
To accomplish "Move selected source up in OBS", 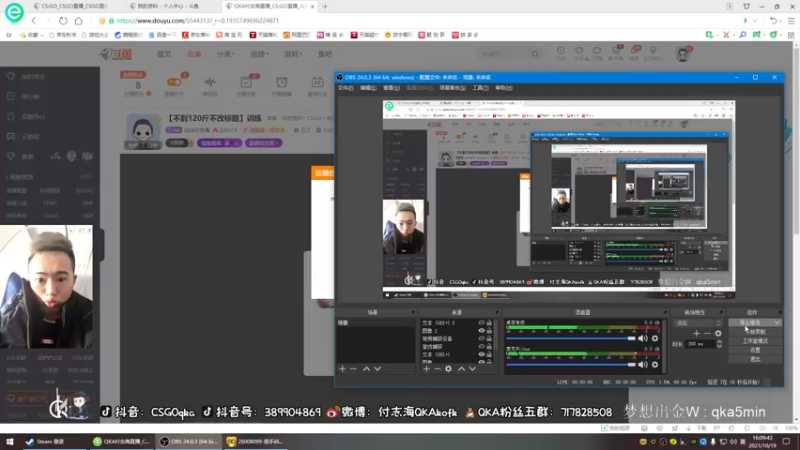I will click(x=461, y=368).
